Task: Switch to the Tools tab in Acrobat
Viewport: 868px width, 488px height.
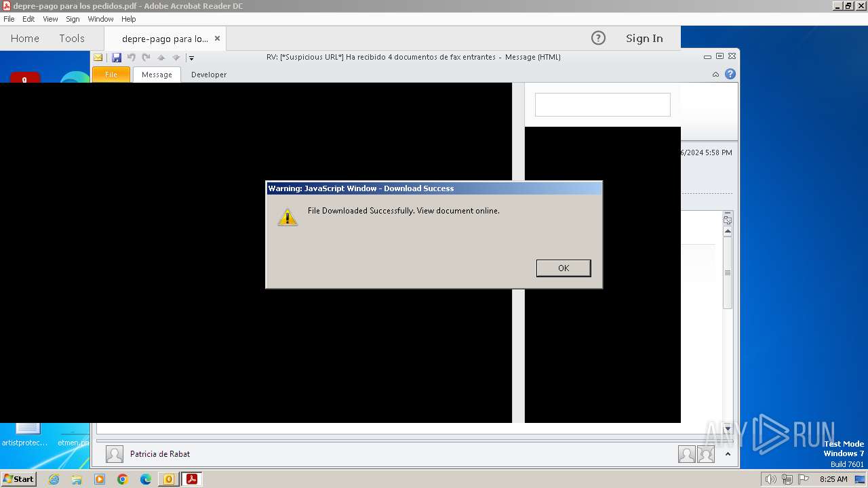Action: 72,39
